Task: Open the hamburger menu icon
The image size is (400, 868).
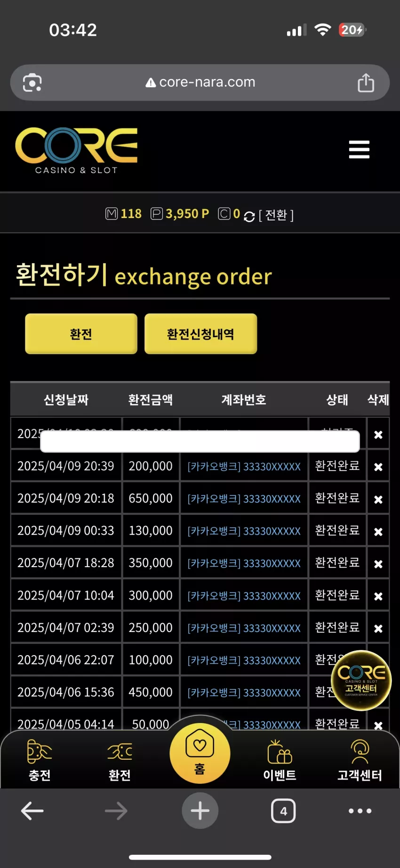Action: (359, 149)
